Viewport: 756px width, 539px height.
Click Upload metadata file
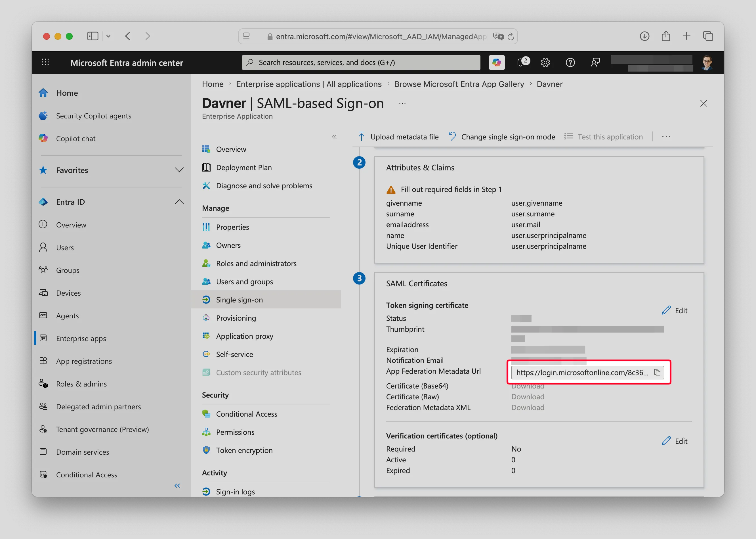point(398,137)
